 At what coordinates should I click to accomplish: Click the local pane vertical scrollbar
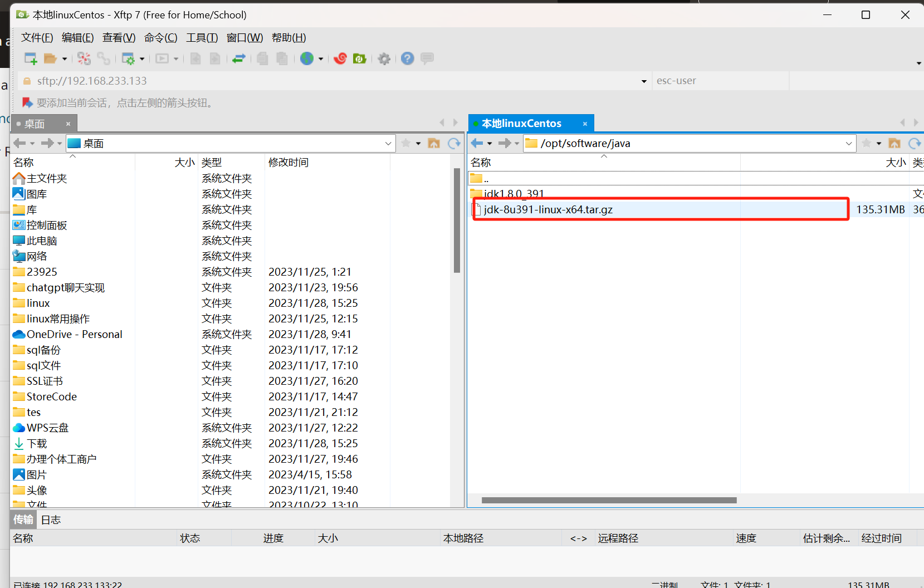click(x=457, y=220)
